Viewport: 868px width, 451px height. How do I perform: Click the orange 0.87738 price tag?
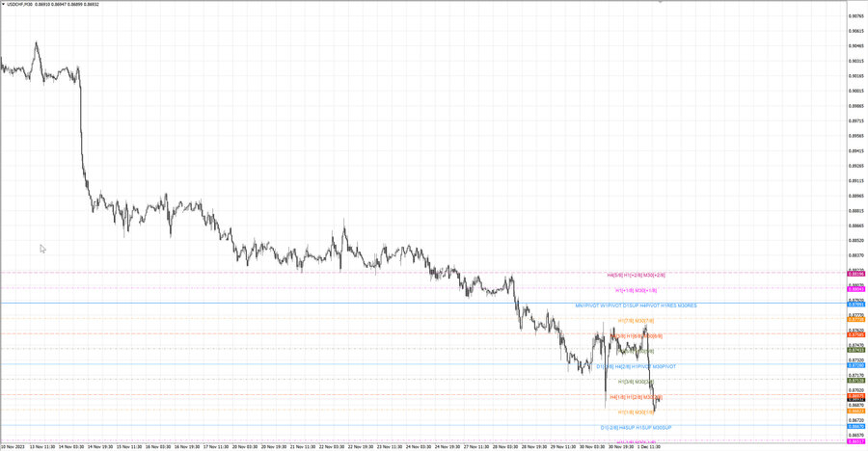(856, 319)
